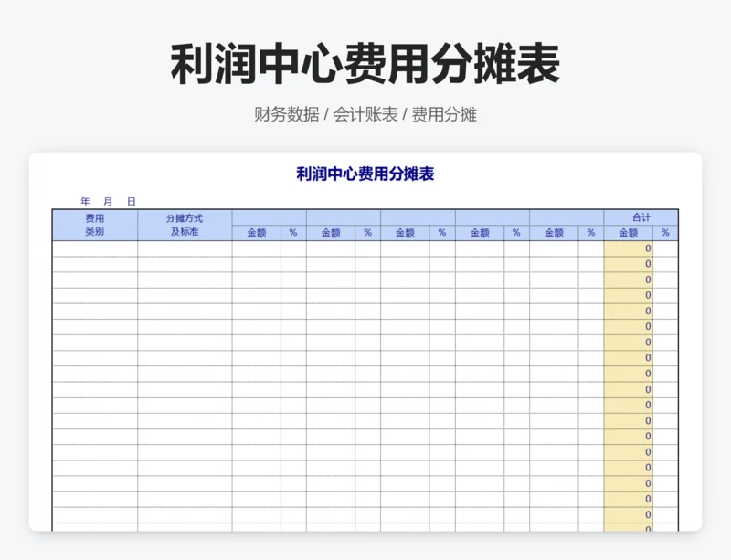Click the 金额 subheader under 合计
731x560 pixels.
(628, 233)
